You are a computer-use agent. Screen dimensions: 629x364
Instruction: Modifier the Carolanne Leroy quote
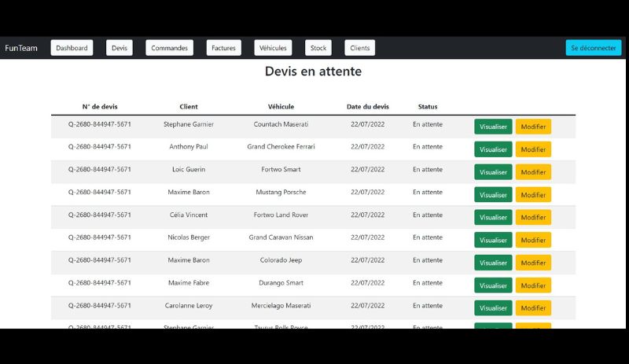[x=533, y=308]
